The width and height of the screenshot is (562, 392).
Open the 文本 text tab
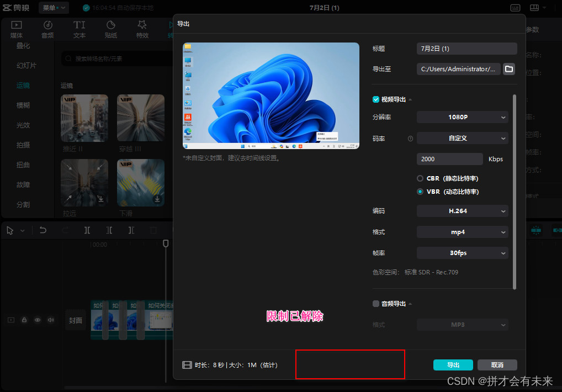pyautogui.click(x=79, y=29)
